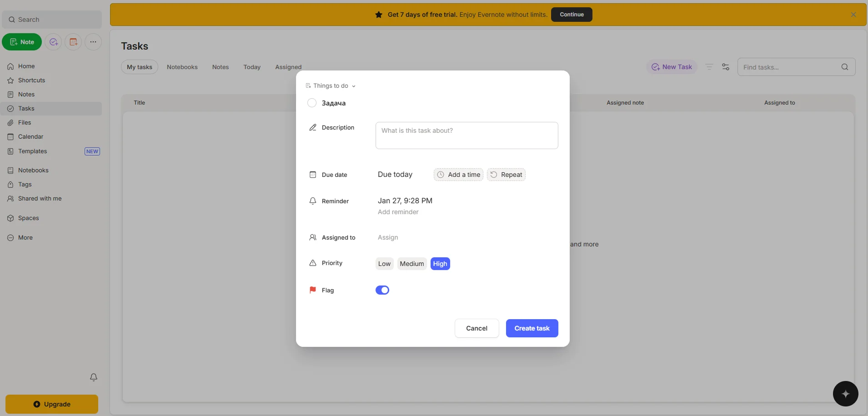The height and width of the screenshot is (416, 868).
Task: Click the sort tasks icon
Action: (709, 67)
